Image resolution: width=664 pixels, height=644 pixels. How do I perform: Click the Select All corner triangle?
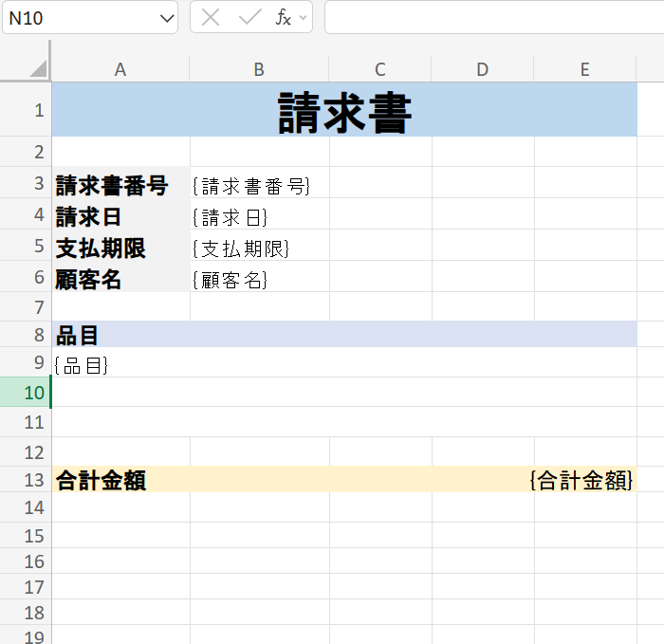pyautogui.click(x=38, y=68)
